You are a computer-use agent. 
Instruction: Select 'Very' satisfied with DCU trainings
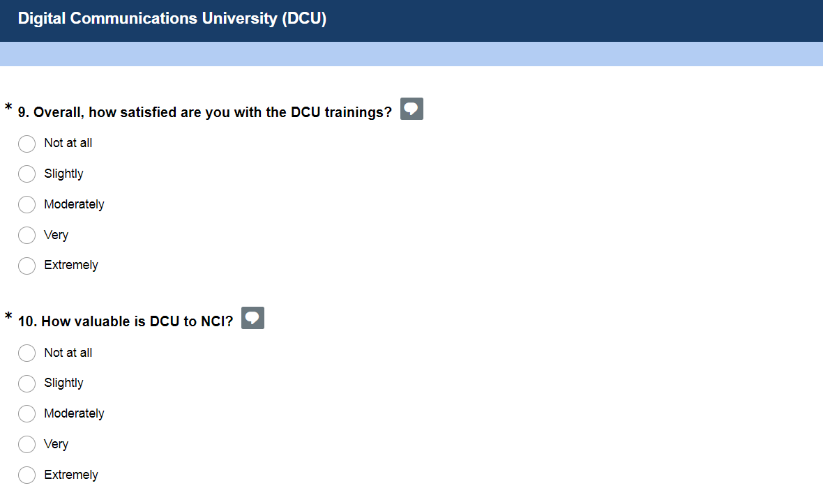click(27, 235)
